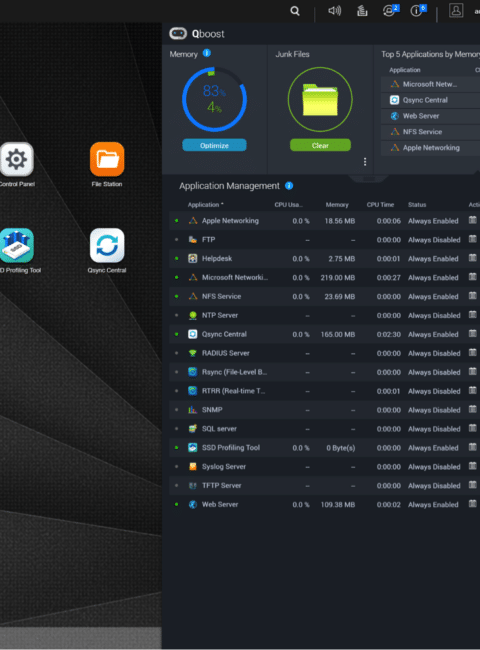Click 0 Byte(s) memory value

pos(341,448)
